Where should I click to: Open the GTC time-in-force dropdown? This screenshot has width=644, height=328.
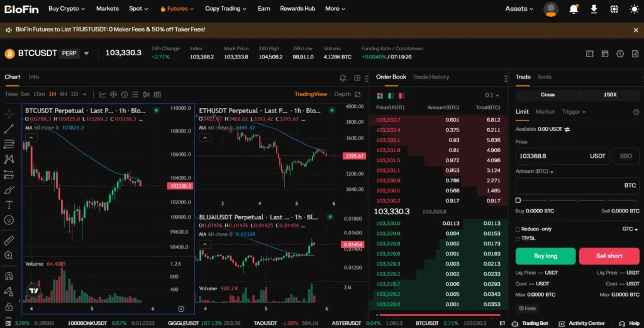(630, 229)
